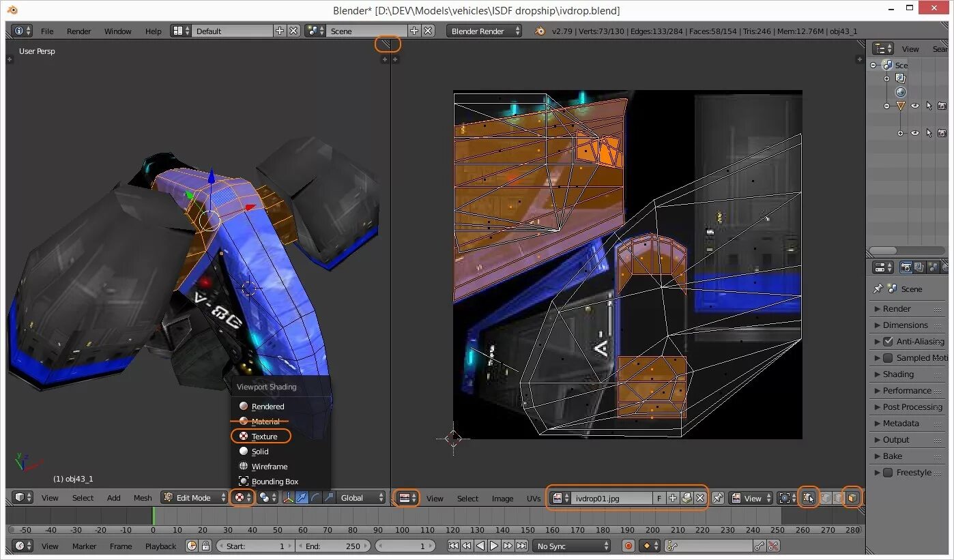Select the translate manipulator arrow icon
Viewport: 954px width, 560px height.
[301, 498]
